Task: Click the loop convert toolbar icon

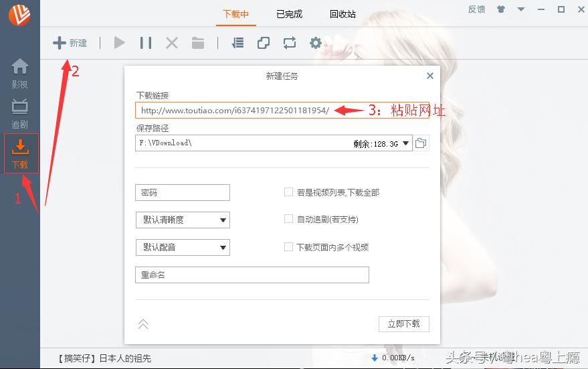Action: 290,43
